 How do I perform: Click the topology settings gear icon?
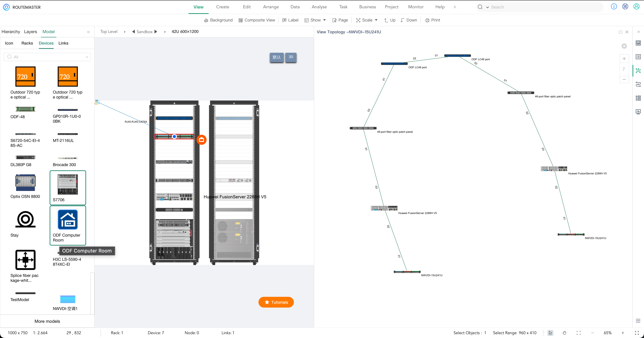click(x=624, y=46)
